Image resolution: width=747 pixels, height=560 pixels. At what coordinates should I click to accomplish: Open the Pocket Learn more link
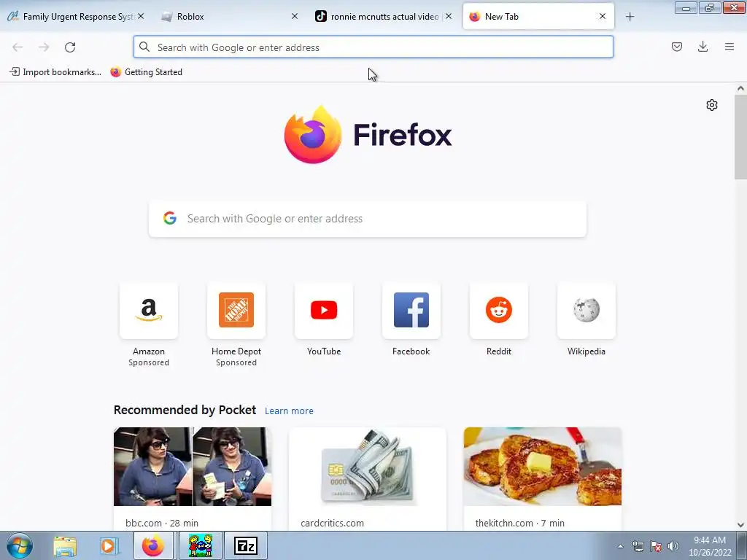[x=289, y=411]
